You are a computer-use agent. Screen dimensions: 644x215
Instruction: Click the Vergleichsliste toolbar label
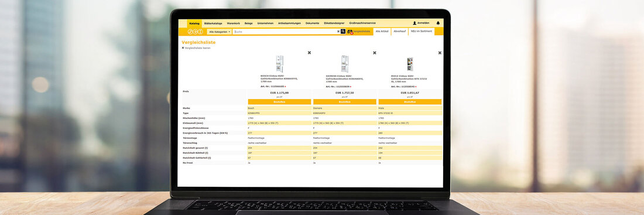(x=361, y=31)
